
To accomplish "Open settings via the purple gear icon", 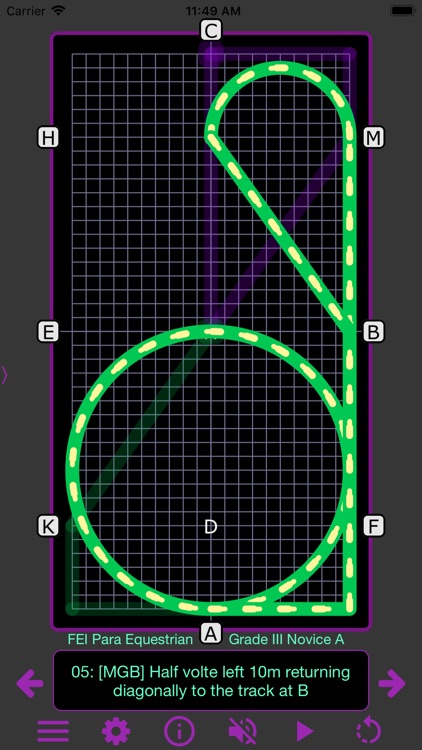I will coord(116,731).
